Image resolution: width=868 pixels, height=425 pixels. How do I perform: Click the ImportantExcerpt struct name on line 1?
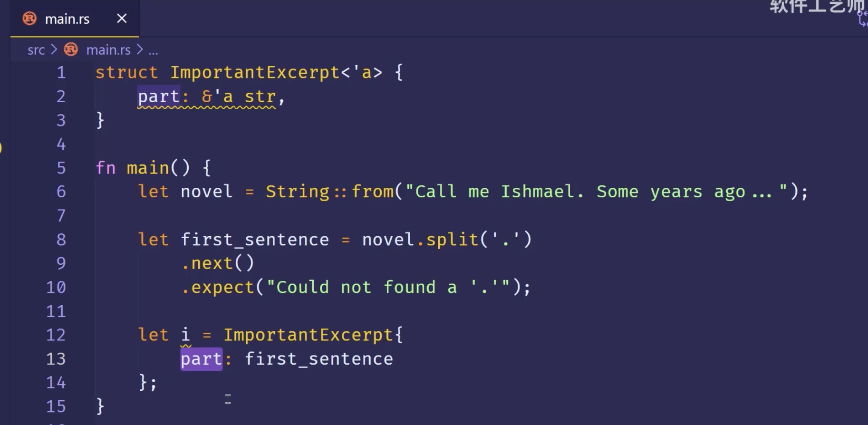[x=255, y=73]
